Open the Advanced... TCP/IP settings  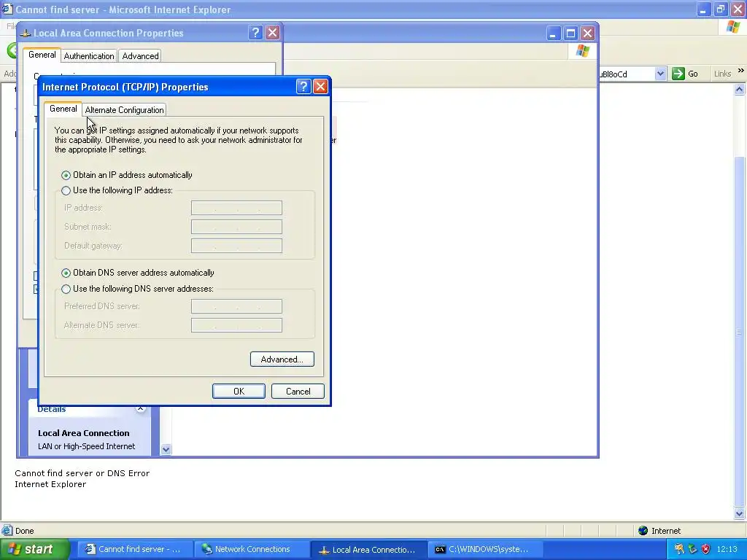point(282,359)
